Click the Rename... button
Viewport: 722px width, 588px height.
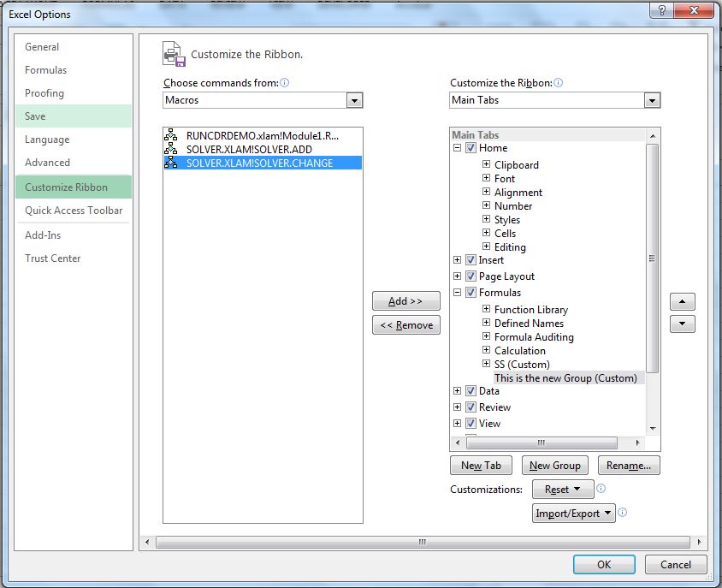tap(629, 466)
